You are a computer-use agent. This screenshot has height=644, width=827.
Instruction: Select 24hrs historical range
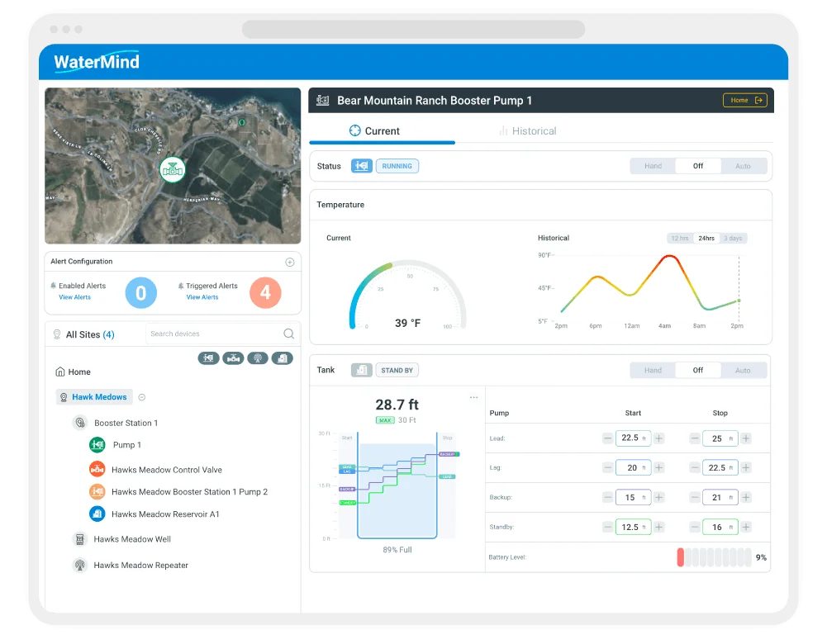point(706,239)
